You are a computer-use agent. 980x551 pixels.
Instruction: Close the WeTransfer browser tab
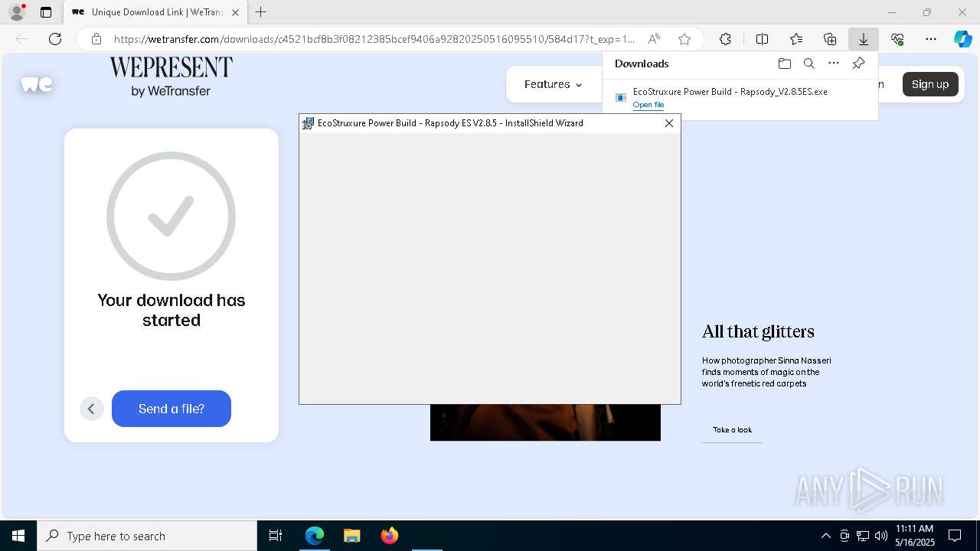click(235, 12)
